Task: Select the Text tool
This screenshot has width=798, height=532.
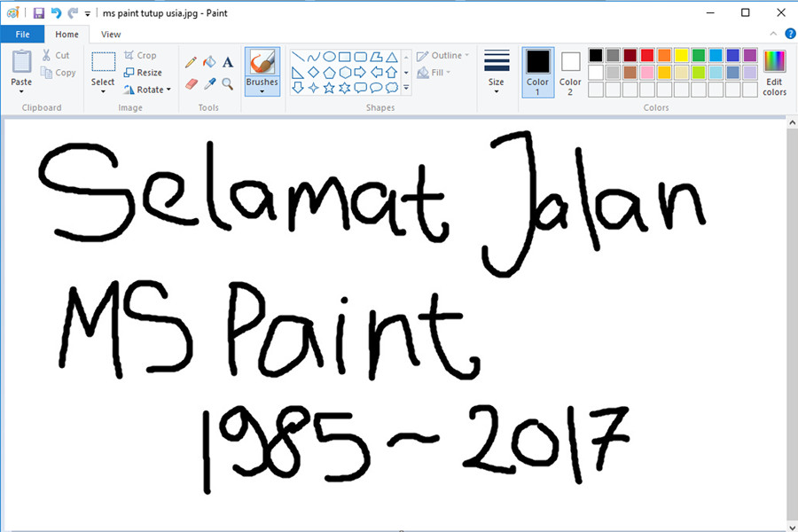Action: click(x=228, y=62)
